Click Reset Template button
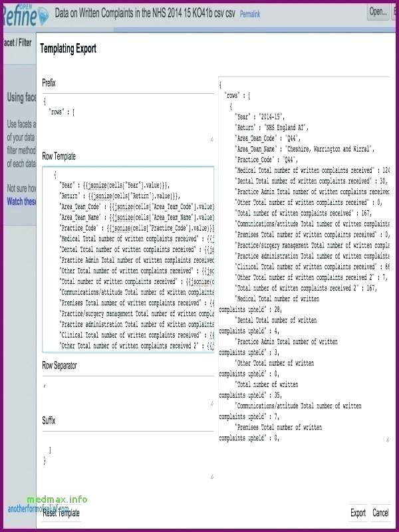 pyautogui.click(x=61, y=513)
